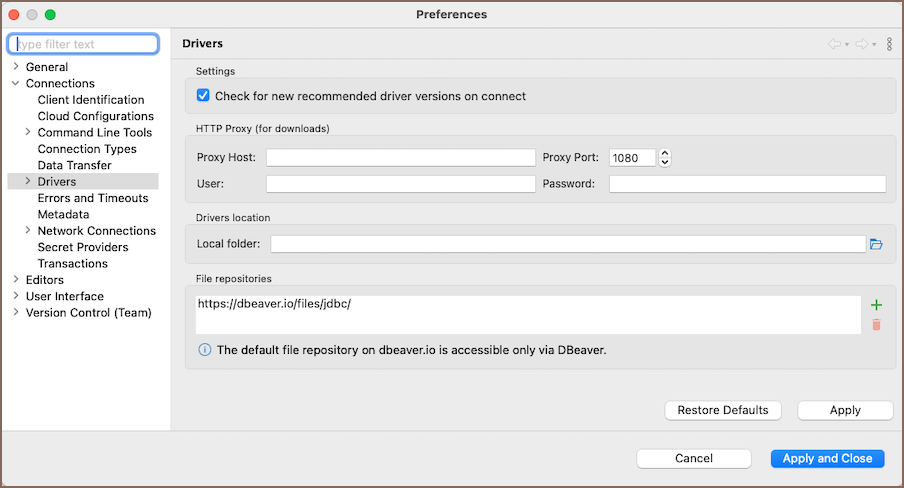
Task: Select the Secret Providers page
Action: 83,247
